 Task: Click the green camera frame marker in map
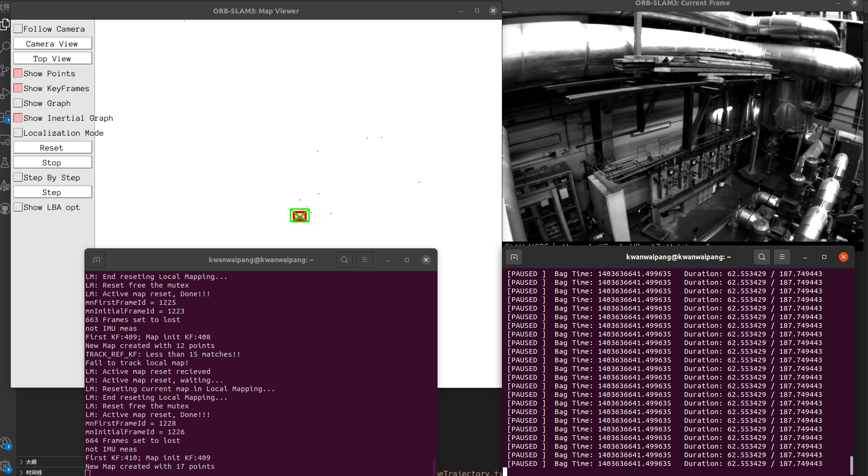point(299,216)
